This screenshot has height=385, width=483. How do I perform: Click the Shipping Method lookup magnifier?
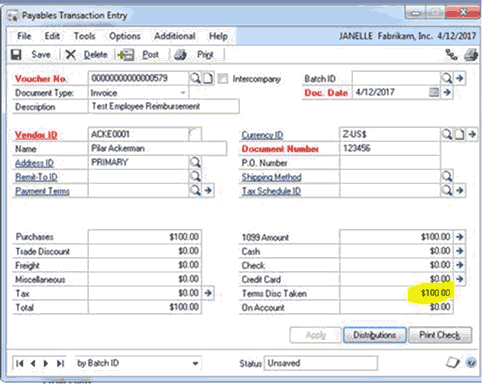click(x=447, y=176)
